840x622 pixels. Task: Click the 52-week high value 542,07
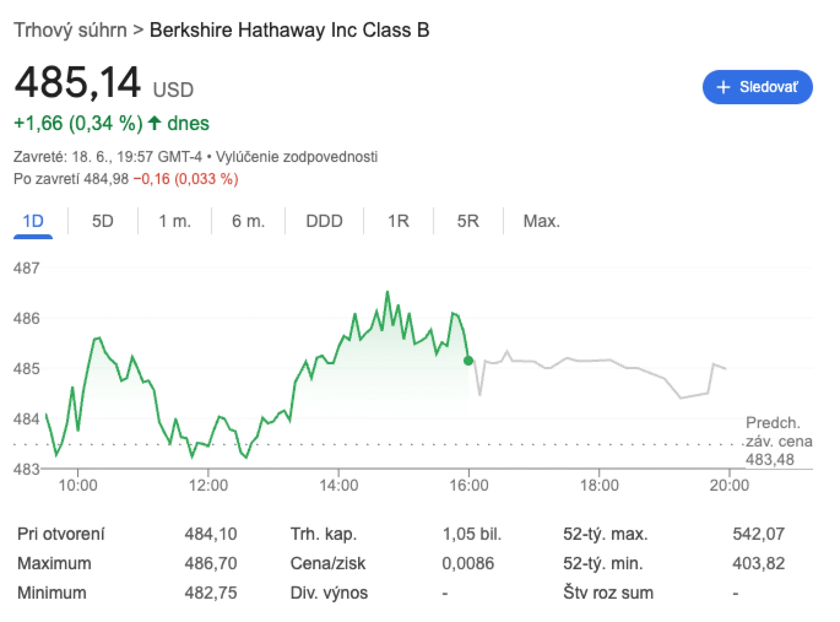click(x=759, y=534)
